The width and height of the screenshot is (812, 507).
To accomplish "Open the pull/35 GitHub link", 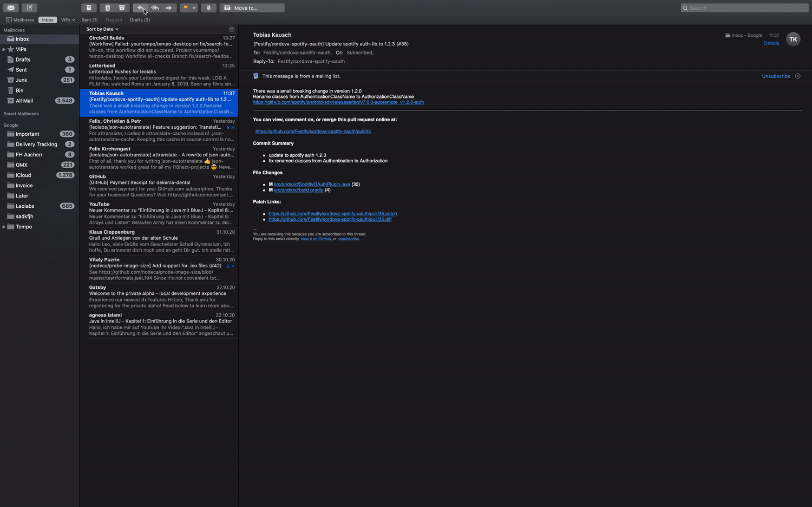I will pos(313,131).
